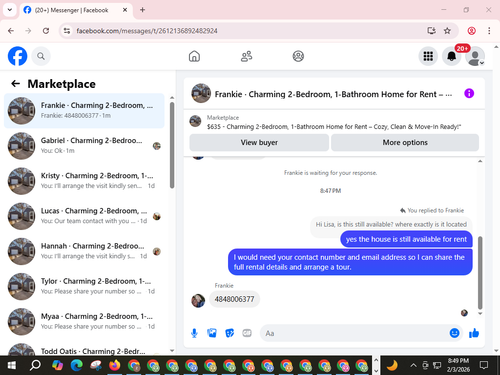
Task: Click chat header title Frankie Charming 2-Bedroom
Action: tap(333, 94)
